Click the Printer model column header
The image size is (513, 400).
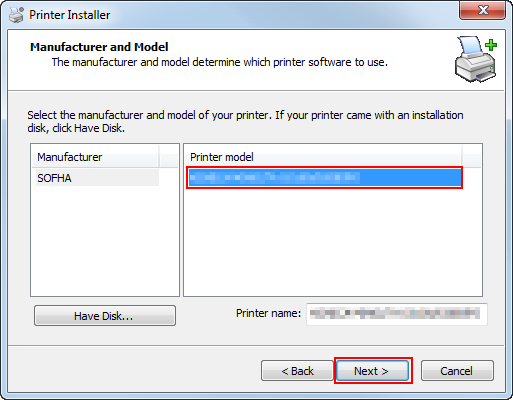[323, 157]
